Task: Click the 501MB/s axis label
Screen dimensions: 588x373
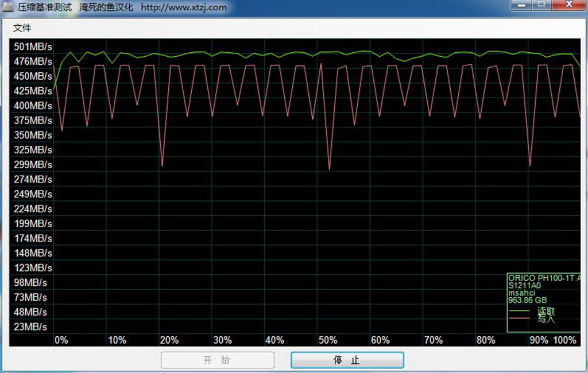Action: pyautogui.click(x=33, y=47)
